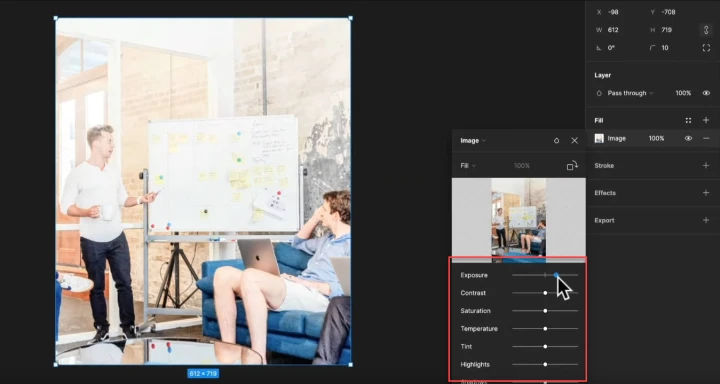Add a new fill with plus
This screenshot has width=720, height=384.
pos(706,120)
